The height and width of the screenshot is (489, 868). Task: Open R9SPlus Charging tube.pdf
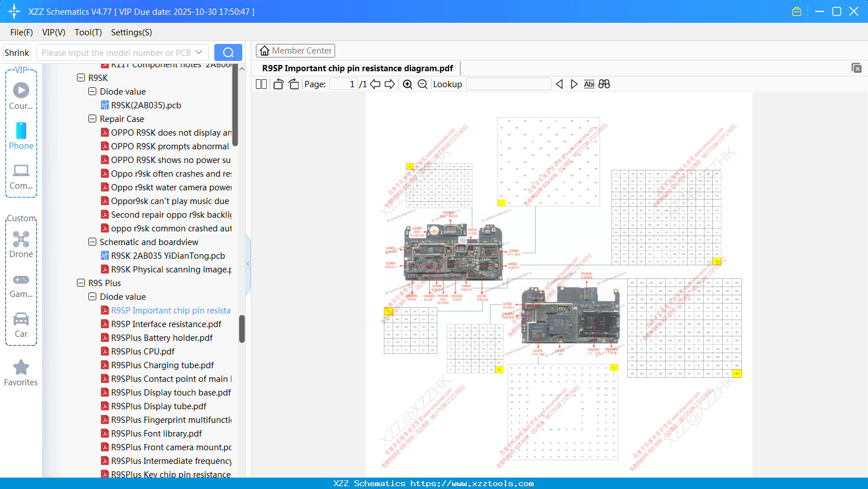[x=158, y=365]
